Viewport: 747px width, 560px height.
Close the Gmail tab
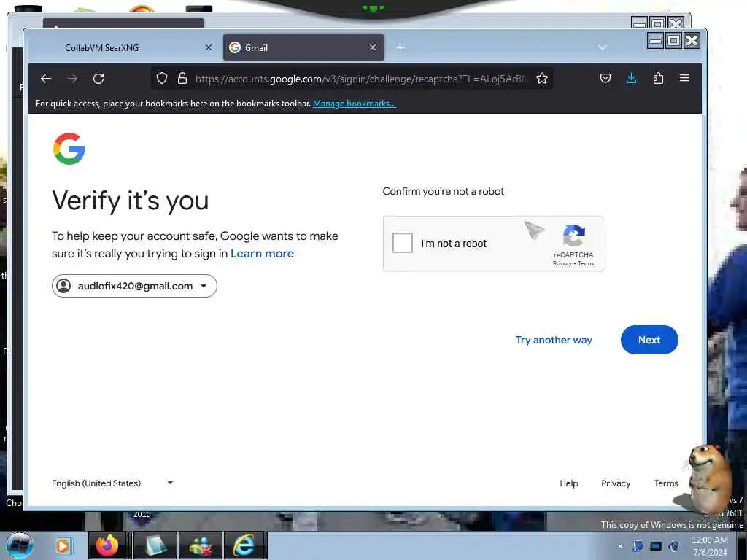pos(373,47)
